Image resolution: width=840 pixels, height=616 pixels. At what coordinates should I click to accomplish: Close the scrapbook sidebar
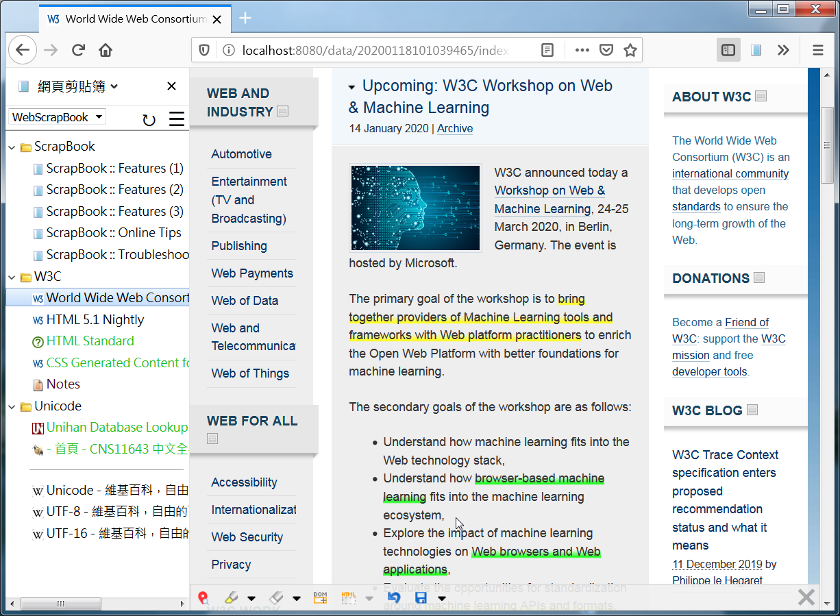click(x=172, y=86)
